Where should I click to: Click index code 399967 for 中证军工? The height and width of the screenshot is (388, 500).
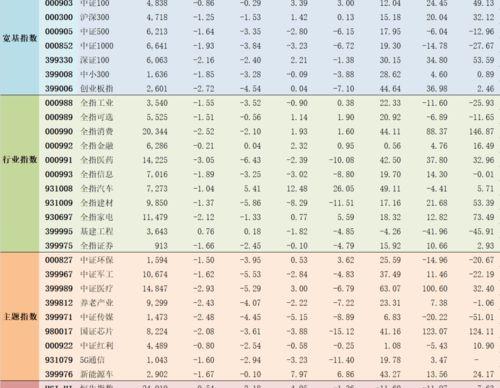point(59,274)
